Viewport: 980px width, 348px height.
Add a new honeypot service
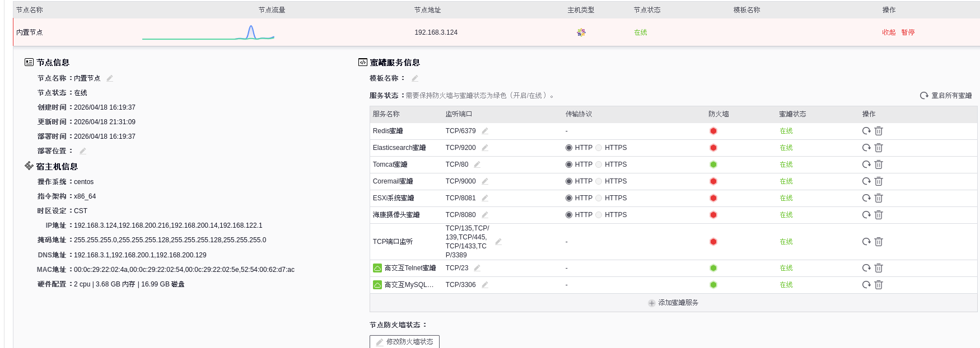click(x=673, y=303)
